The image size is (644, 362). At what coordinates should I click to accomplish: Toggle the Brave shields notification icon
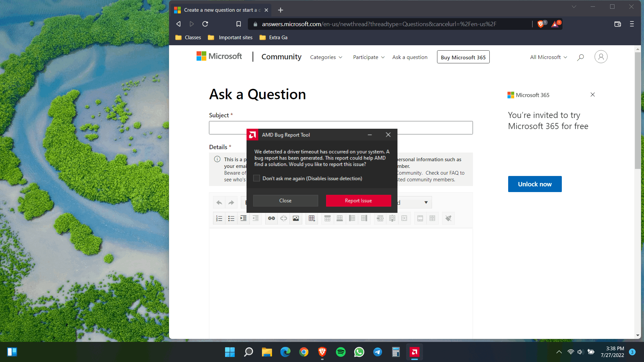(x=542, y=24)
